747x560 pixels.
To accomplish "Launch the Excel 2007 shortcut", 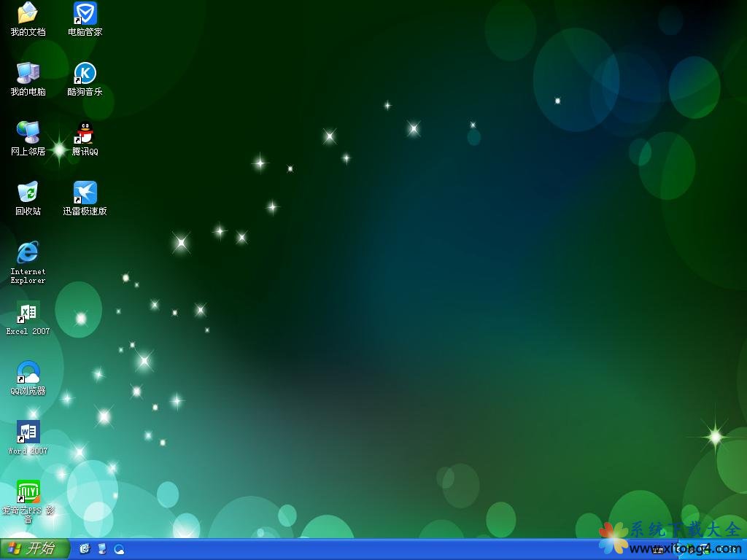I will 28,312.
